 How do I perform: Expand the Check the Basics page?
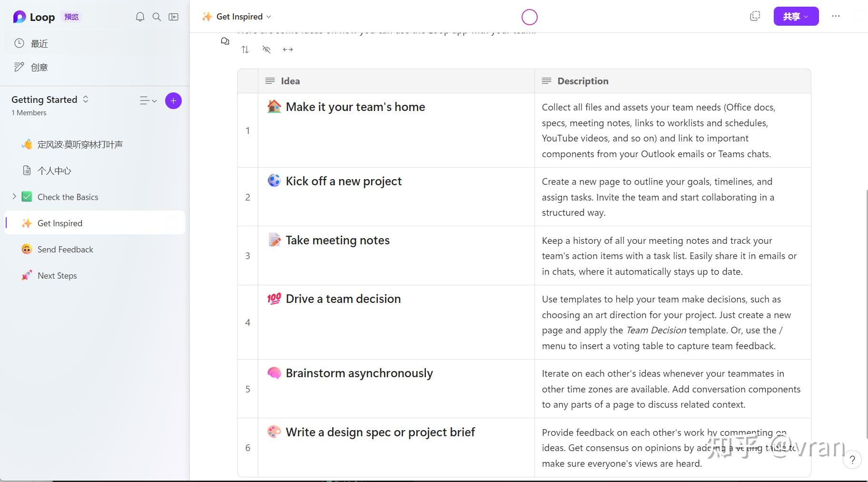click(x=14, y=196)
